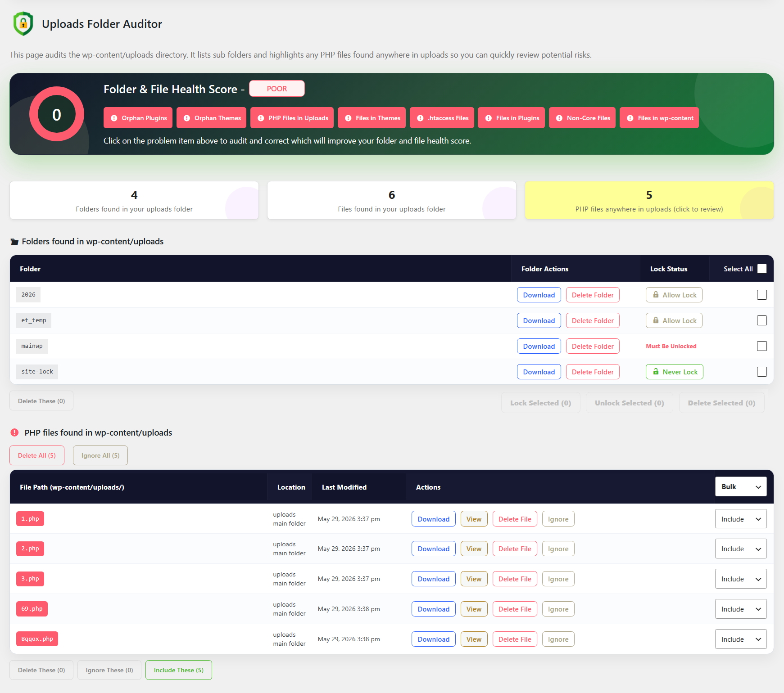Click Must Be Unlocked status for mainwp
The width and height of the screenshot is (784, 693).
(x=671, y=346)
